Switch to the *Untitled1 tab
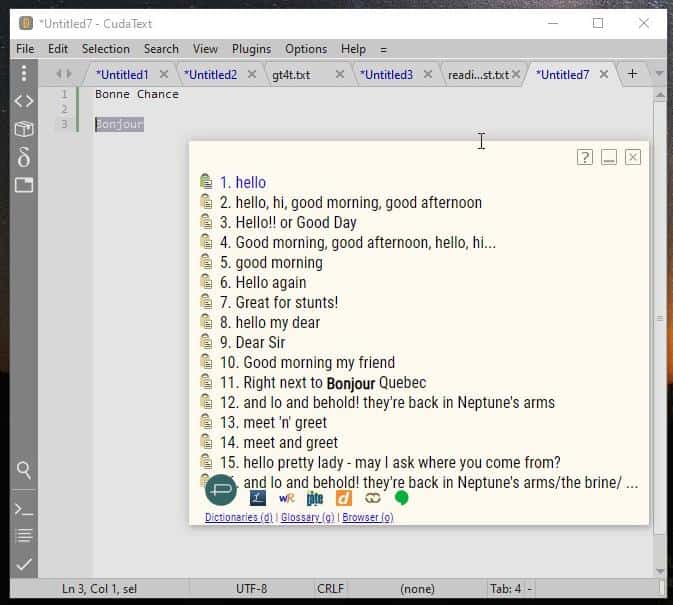The height and width of the screenshot is (605, 673). click(x=122, y=75)
